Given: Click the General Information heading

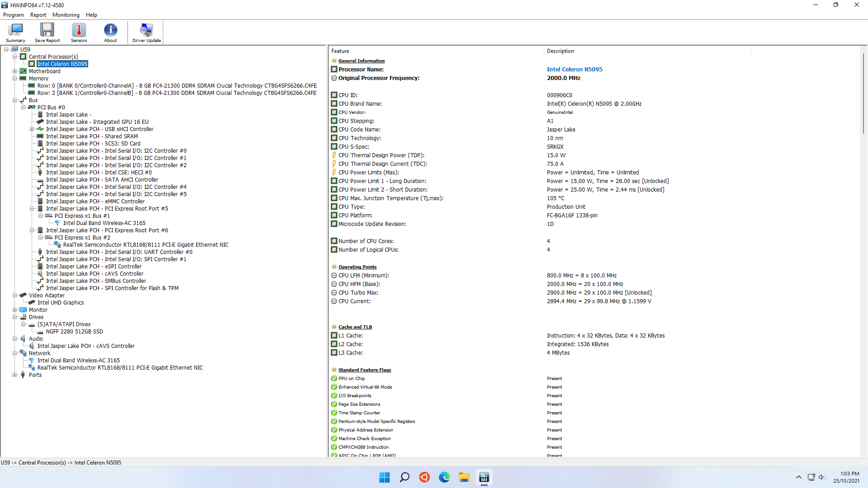Looking at the screenshot, I should (x=362, y=61).
